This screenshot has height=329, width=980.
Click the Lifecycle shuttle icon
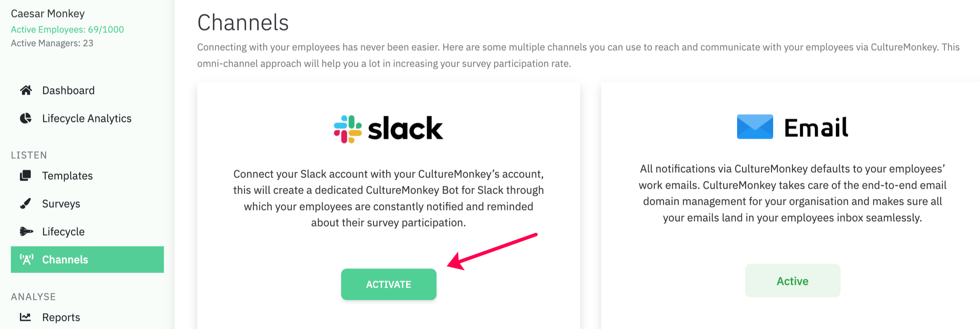[26, 231]
